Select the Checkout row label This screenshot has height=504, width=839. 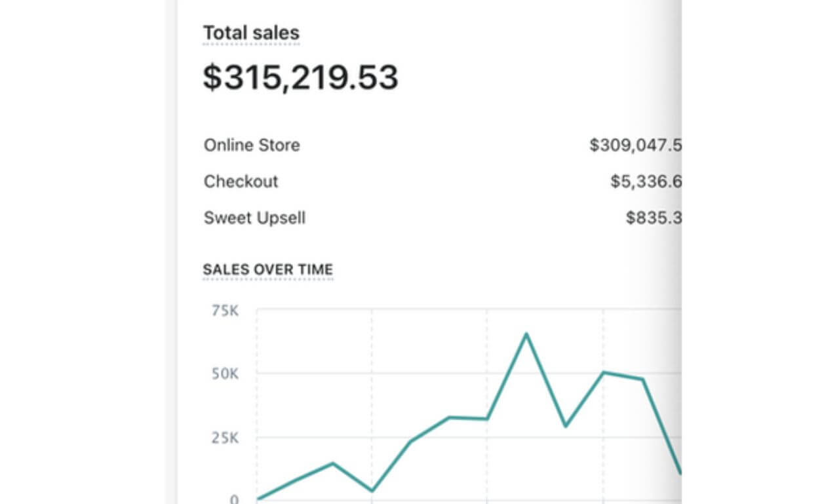[241, 182]
